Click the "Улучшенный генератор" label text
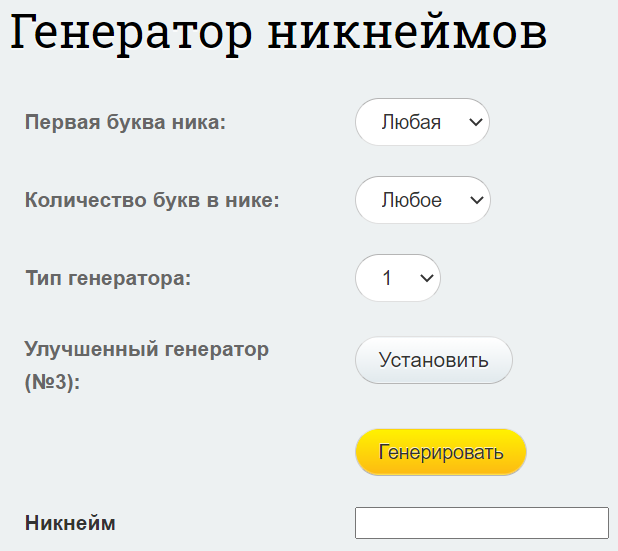The image size is (618, 551). point(147,349)
